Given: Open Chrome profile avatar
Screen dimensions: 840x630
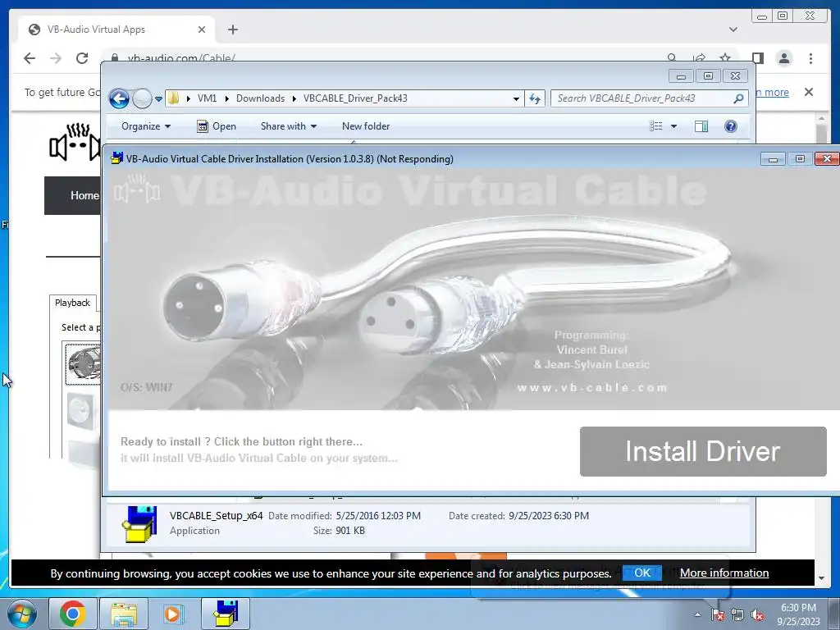Looking at the screenshot, I should (784, 58).
